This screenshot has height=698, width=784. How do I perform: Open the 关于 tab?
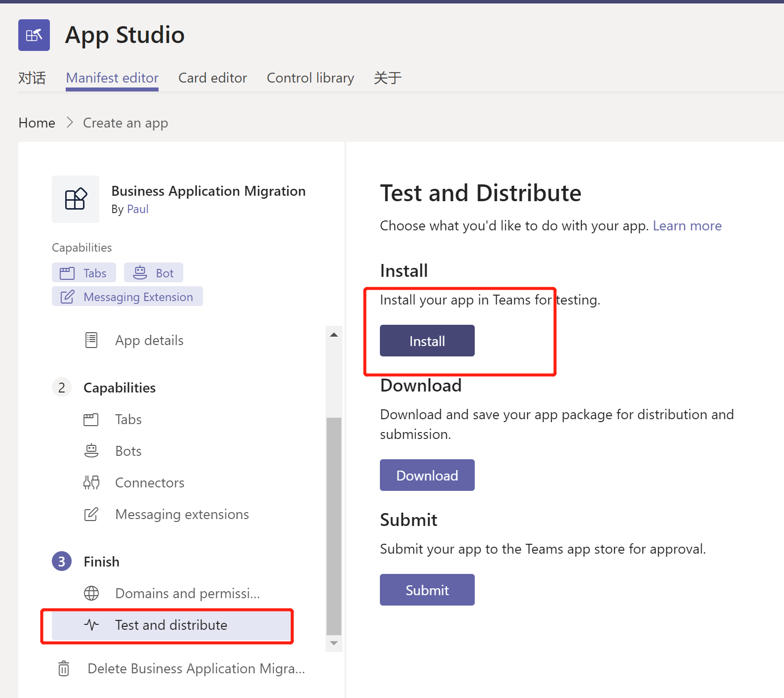388,78
